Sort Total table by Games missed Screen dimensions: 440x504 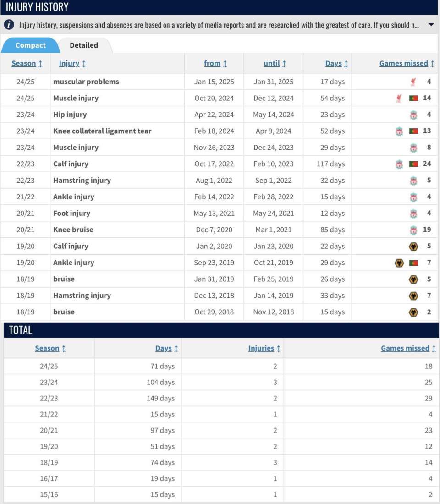coord(408,348)
